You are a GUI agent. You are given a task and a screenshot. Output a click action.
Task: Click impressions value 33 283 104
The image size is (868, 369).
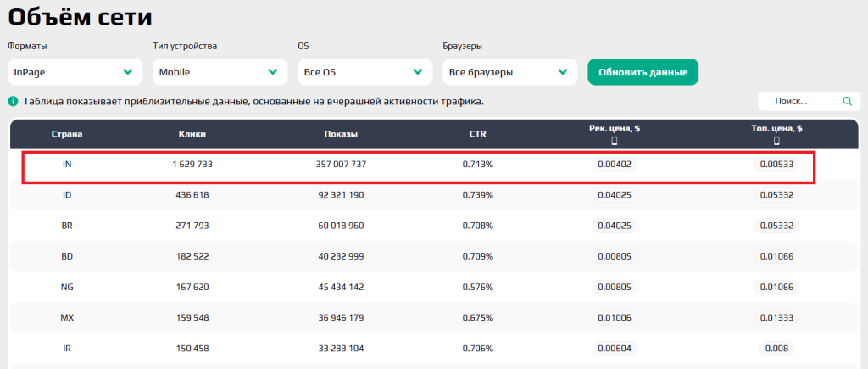pyautogui.click(x=342, y=349)
